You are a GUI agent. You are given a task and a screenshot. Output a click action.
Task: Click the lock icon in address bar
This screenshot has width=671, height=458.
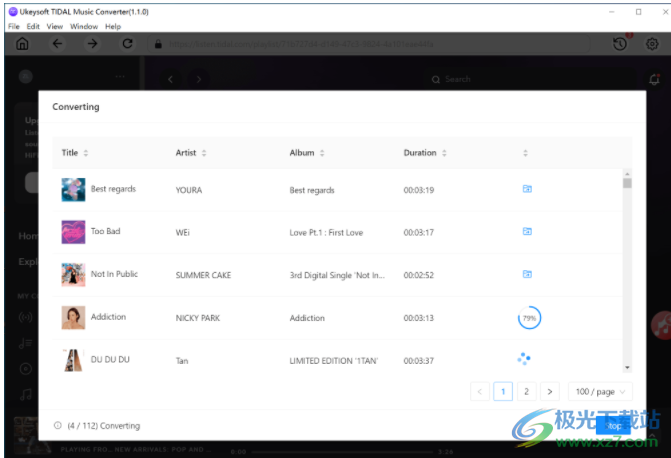tap(158, 44)
